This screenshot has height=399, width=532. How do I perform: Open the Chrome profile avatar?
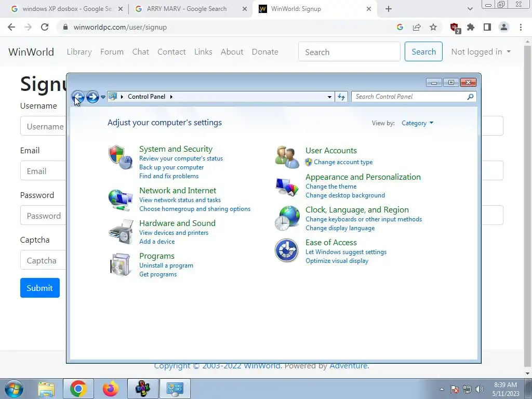pos(504,27)
